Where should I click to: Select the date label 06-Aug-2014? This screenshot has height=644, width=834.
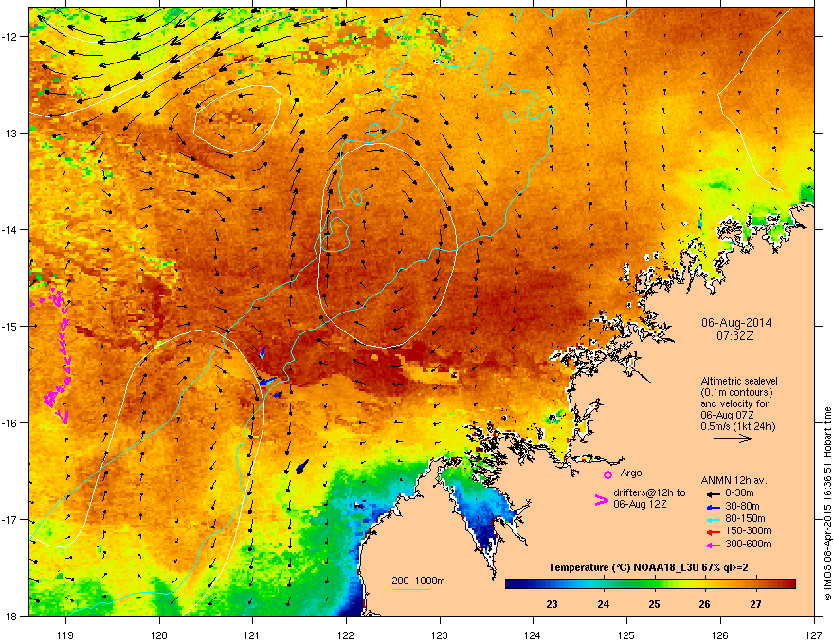coord(736,323)
